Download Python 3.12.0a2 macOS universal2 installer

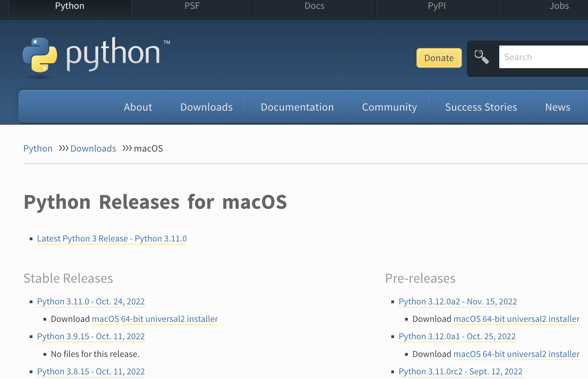coord(516,319)
